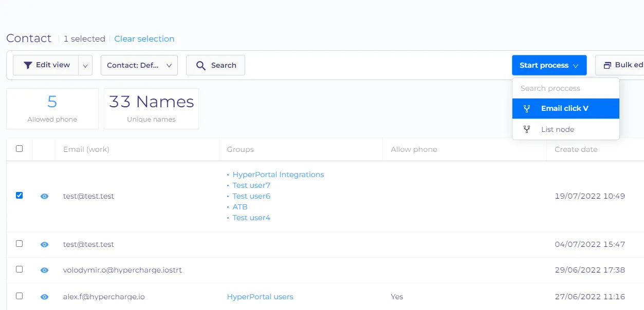Click the 33 Names unique names card

point(151,109)
